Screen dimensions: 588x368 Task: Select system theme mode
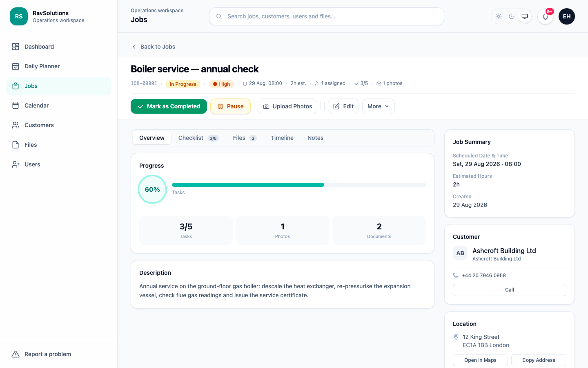point(525,16)
